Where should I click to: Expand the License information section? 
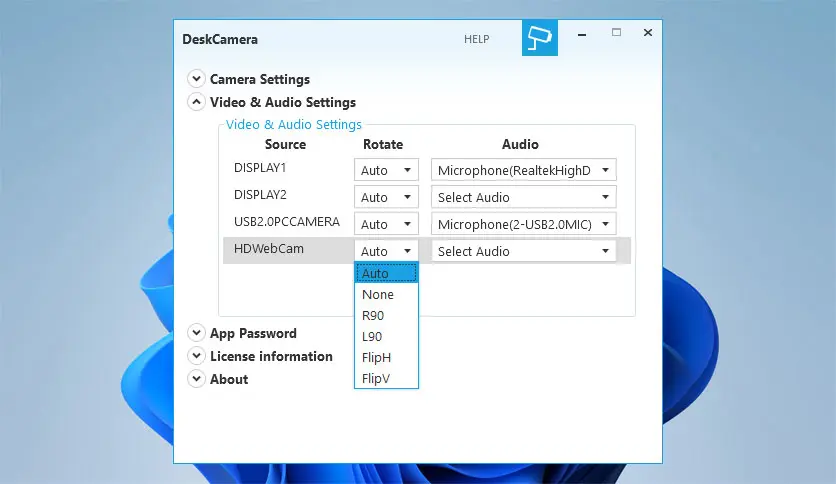(196, 356)
